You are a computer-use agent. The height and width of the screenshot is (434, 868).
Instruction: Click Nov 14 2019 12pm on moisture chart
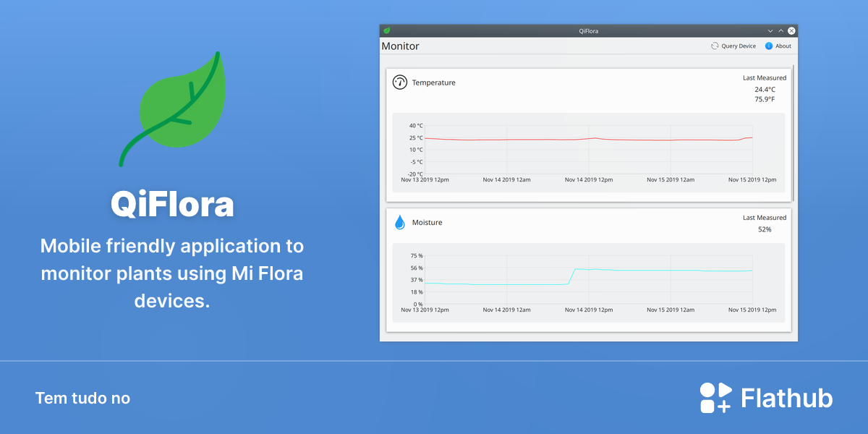[x=589, y=310]
